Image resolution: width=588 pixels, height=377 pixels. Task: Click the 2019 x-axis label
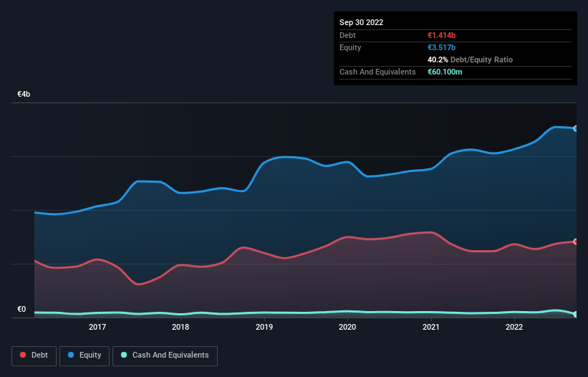click(x=264, y=327)
